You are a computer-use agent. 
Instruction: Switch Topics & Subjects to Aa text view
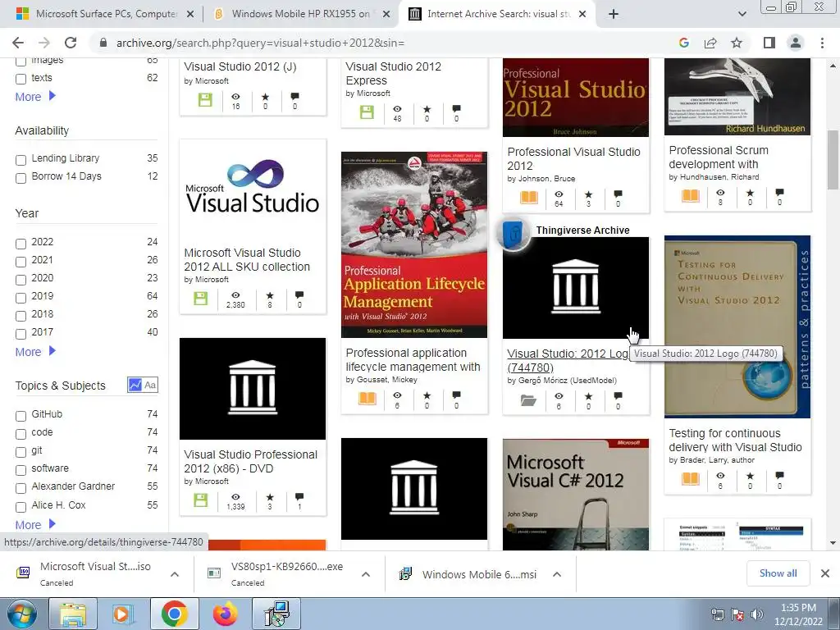tap(151, 385)
